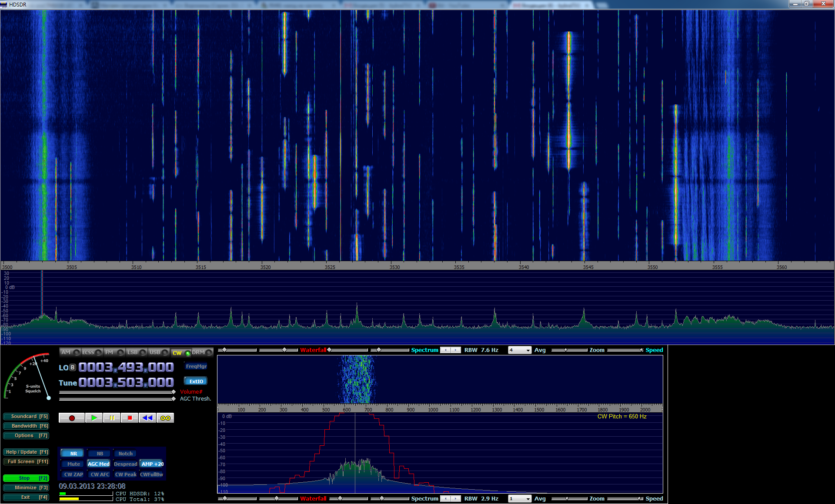Image resolution: width=835 pixels, height=504 pixels.
Task: Click the S-meter squelch knob
Action: (49, 398)
